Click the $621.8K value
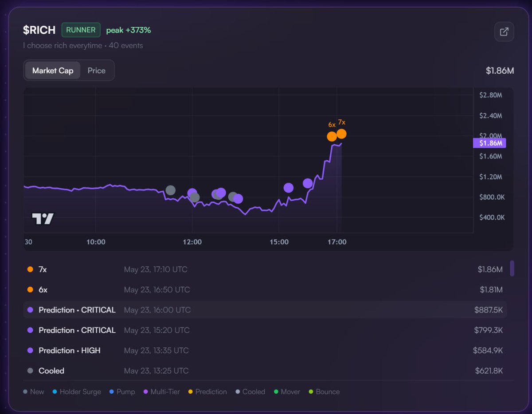The width and height of the screenshot is (532, 414). (x=489, y=371)
